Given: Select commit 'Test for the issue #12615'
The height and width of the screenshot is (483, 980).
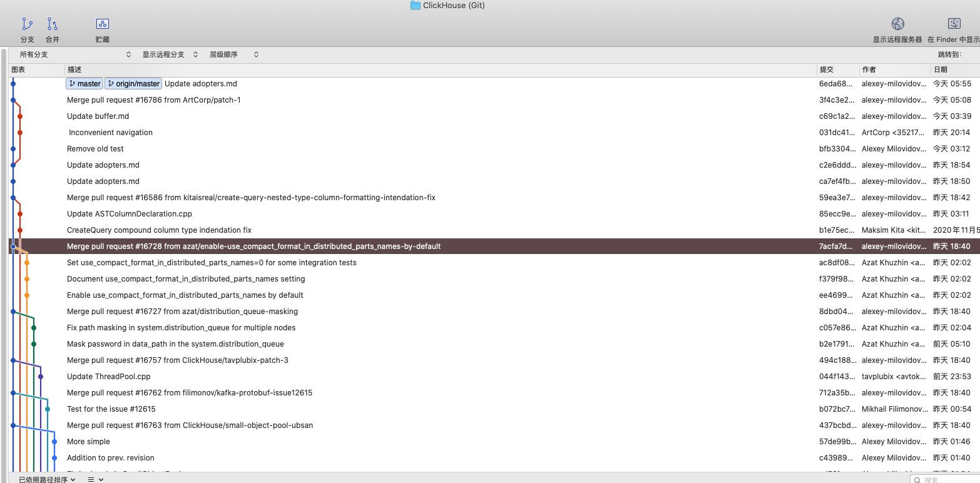Looking at the screenshot, I should [494, 409].
